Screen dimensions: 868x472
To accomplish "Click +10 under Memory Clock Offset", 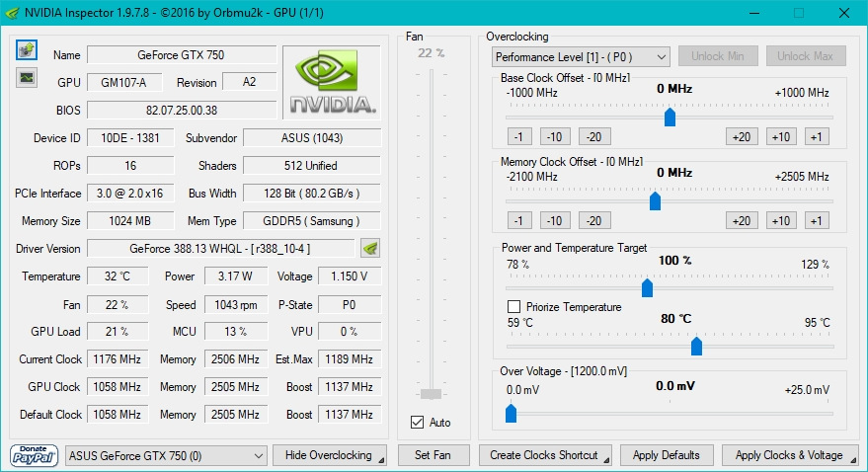I will point(781,221).
